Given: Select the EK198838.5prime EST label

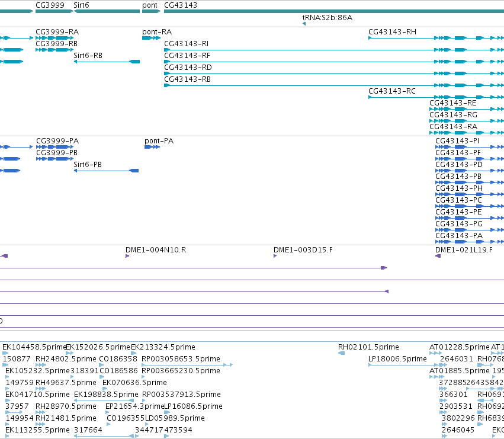Looking at the screenshot, I should pyautogui.click(x=106, y=395).
